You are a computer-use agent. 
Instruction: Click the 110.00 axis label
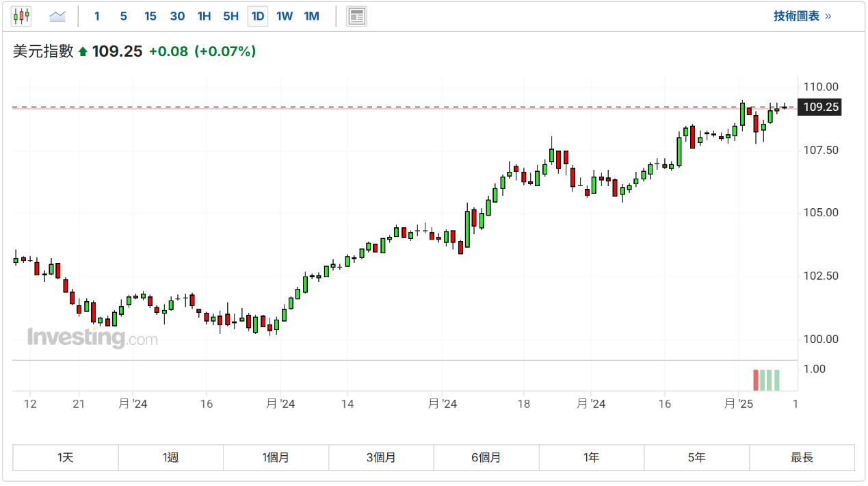(821, 86)
